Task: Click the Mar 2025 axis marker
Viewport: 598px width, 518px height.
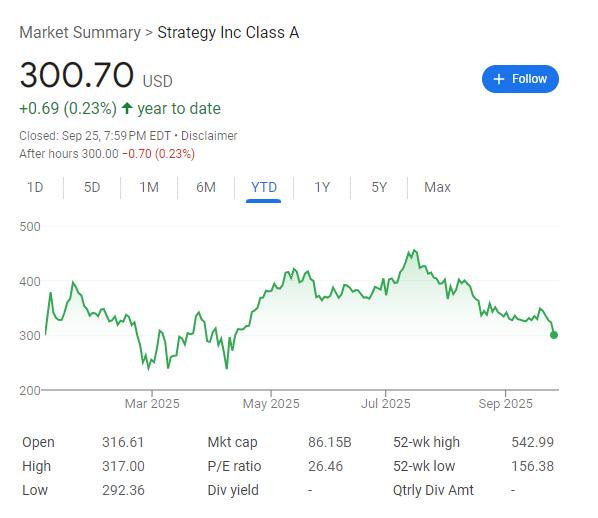Action: pyautogui.click(x=152, y=404)
